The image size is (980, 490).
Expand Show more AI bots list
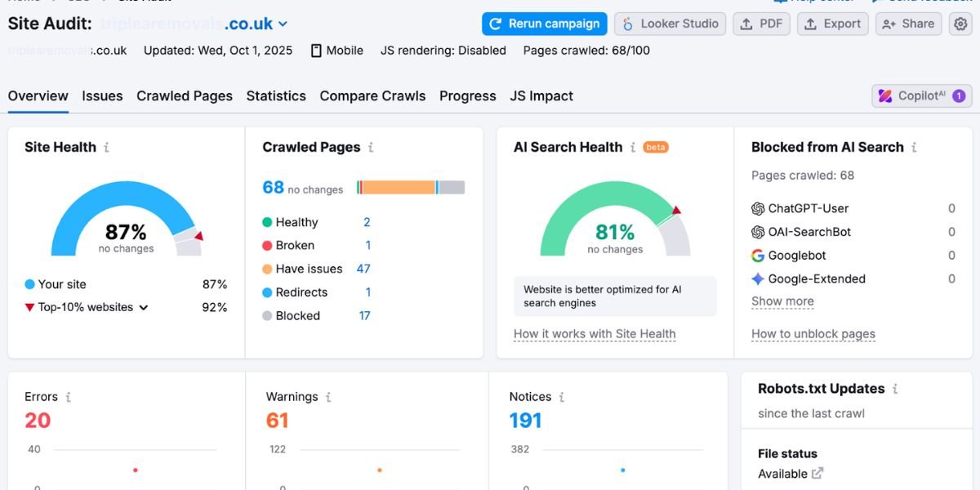(x=782, y=301)
